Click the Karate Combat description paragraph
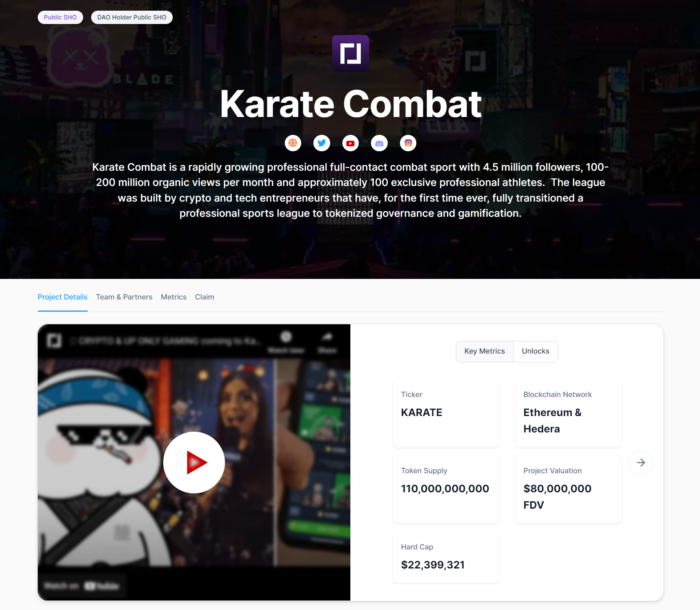 pos(350,190)
